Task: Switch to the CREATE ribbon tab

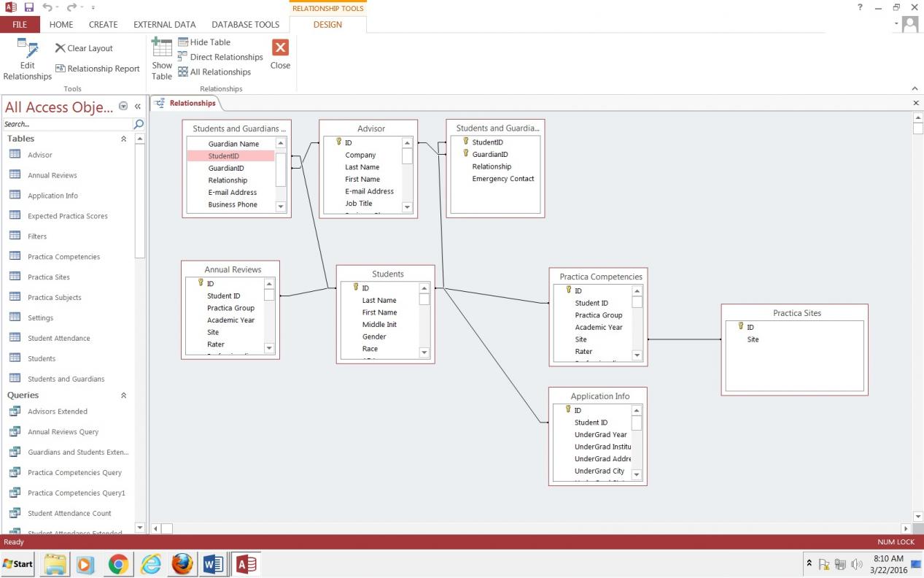Action: (x=103, y=24)
